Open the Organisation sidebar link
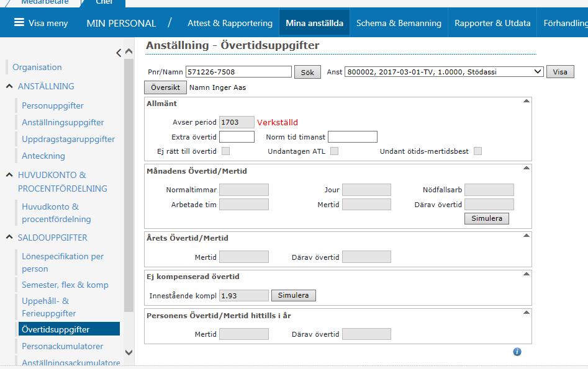The height and width of the screenshot is (369, 588). [37, 67]
